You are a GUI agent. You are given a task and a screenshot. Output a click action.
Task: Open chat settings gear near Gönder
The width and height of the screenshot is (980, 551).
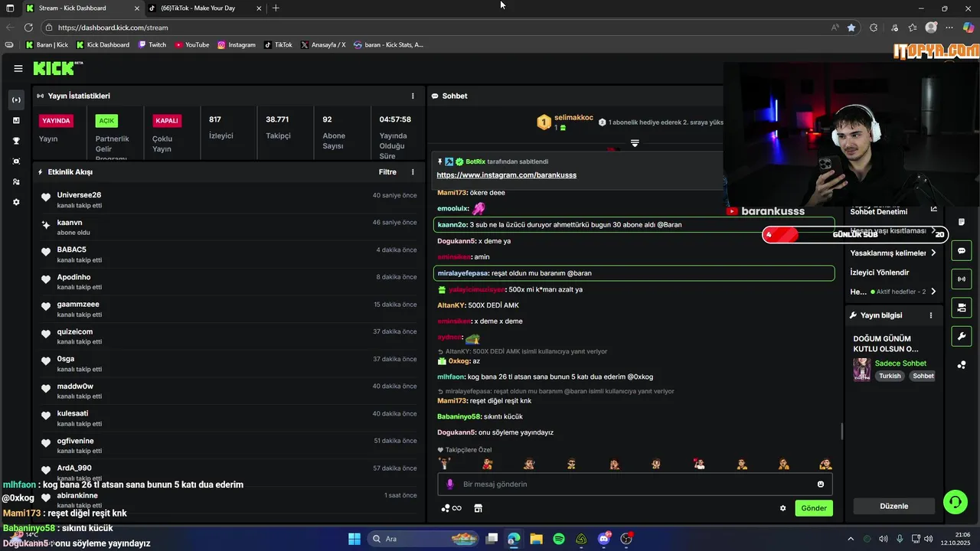pyautogui.click(x=782, y=508)
